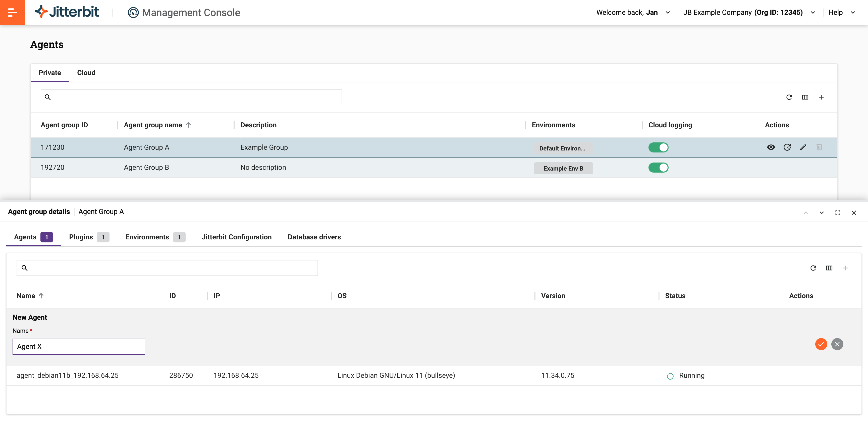Viewport: 868px width, 421px height.
Task: Refresh the agents list in details panel
Action: click(x=813, y=268)
